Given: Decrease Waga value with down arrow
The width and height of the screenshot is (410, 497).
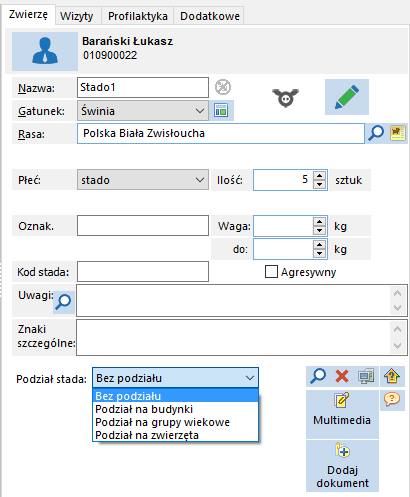Looking at the screenshot, I should click(x=319, y=230).
